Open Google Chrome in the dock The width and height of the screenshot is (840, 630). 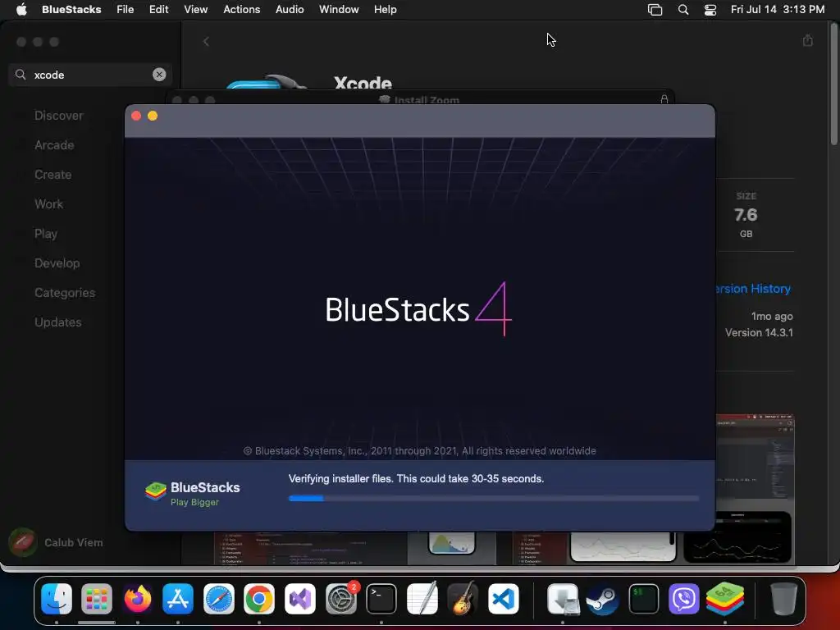point(259,598)
